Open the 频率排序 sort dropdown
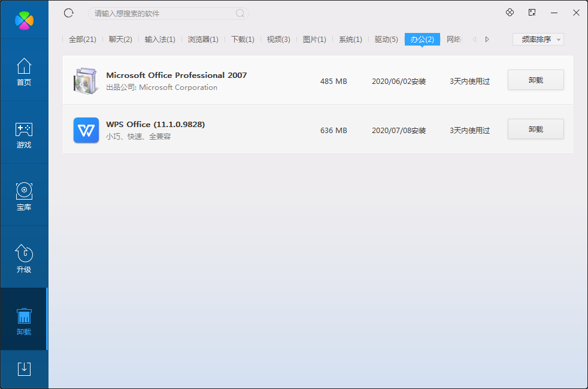This screenshot has height=389, width=588. (x=538, y=40)
